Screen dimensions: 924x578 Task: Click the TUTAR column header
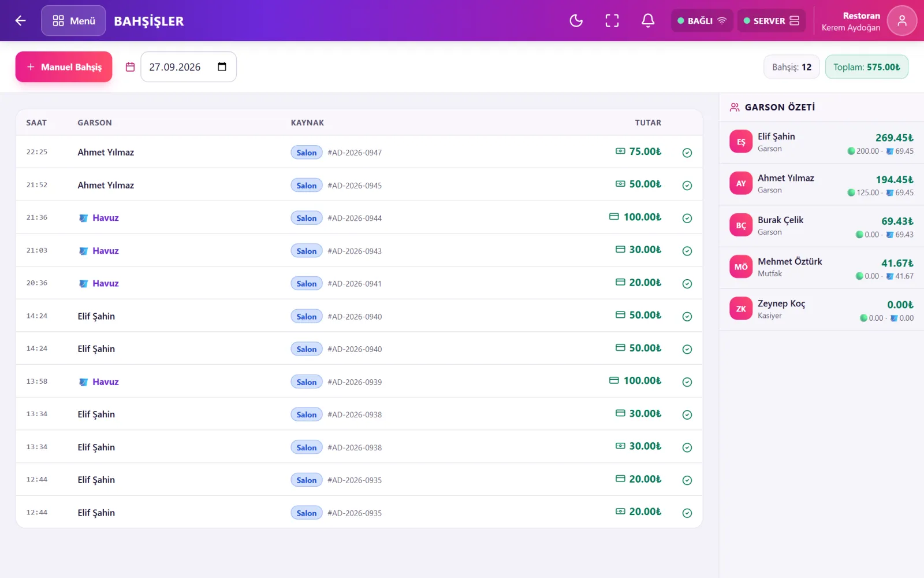tap(648, 123)
